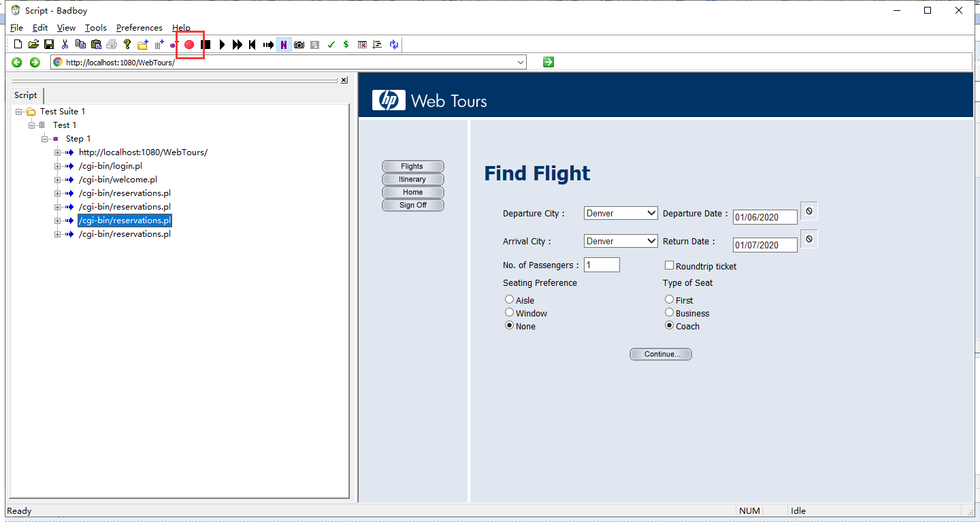This screenshot has height=522, width=980.
Task: Click the Return Date field 01/07/2020
Action: click(765, 245)
